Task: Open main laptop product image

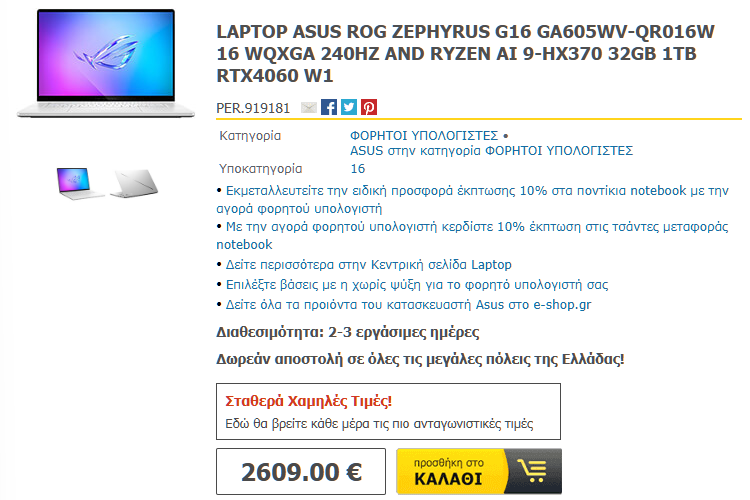Action: [x=106, y=63]
